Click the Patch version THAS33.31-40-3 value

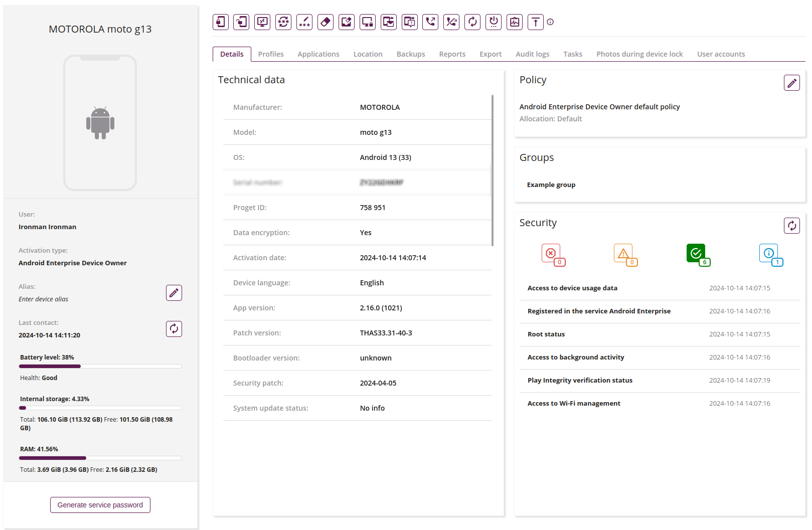386,333
